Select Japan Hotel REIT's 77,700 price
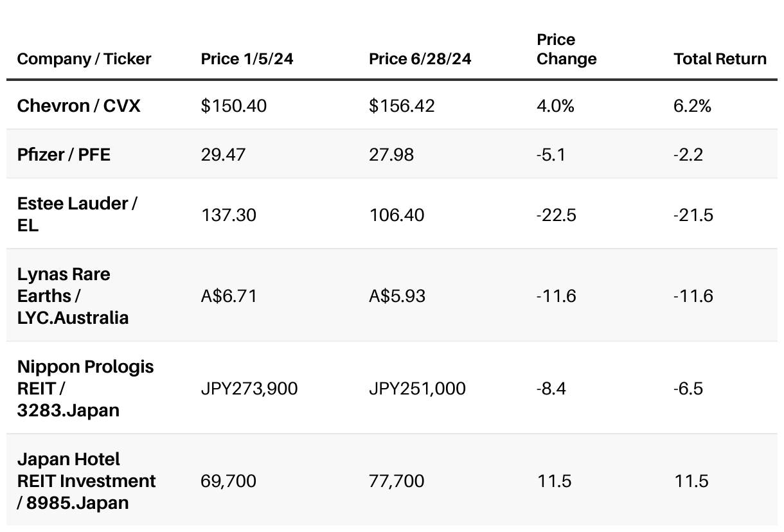This screenshot has width=784, height=532. coord(396,481)
